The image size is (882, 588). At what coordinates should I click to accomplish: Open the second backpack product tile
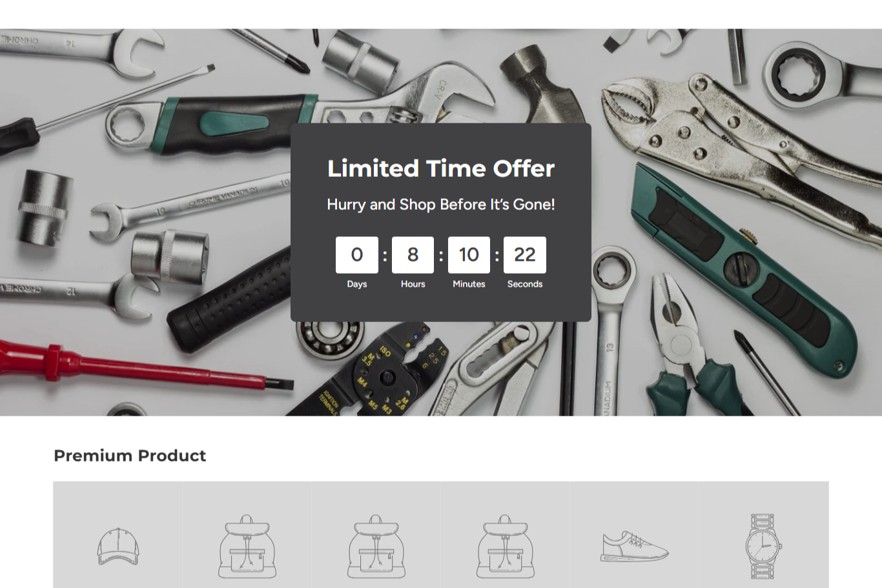point(376,546)
